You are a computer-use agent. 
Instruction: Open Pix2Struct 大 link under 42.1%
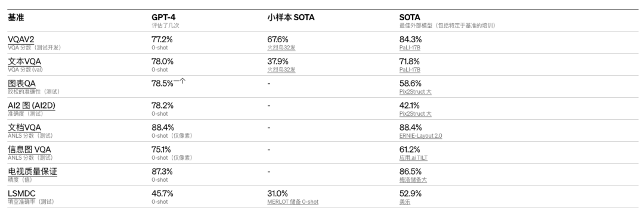[x=415, y=114]
